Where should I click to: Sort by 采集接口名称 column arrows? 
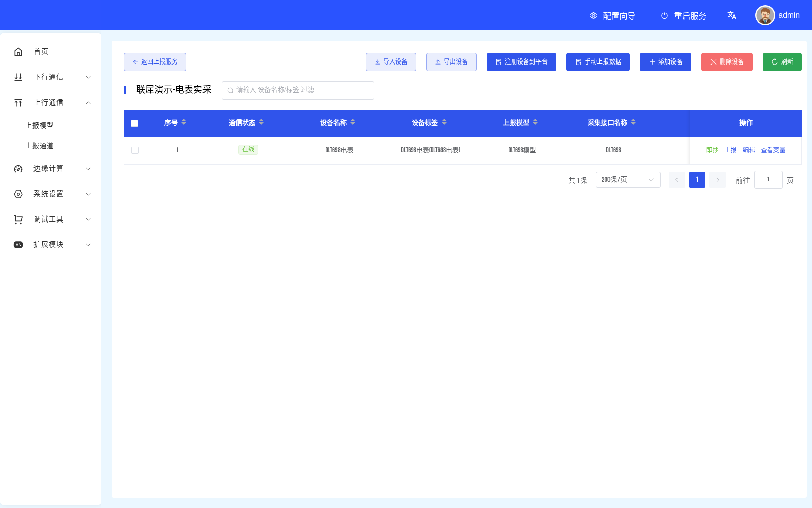coord(633,122)
